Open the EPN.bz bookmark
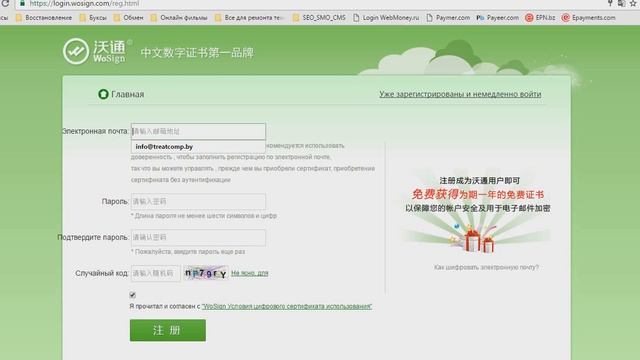This screenshot has width=640, height=360. pyautogui.click(x=540, y=18)
